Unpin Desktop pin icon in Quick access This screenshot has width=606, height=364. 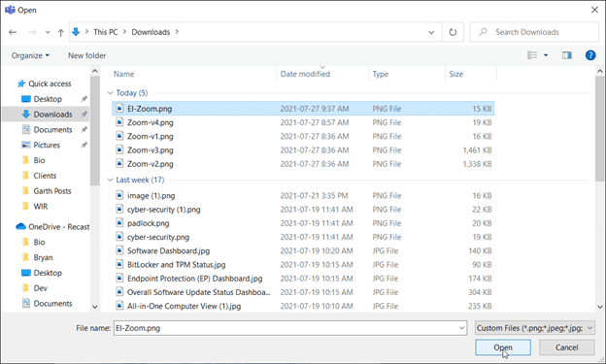84,99
